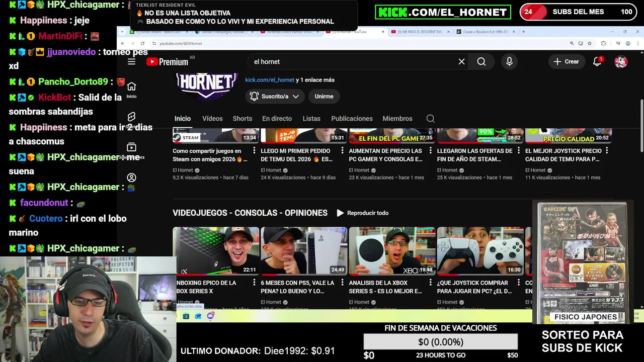This screenshot has height=362, width=644.
Task: Select the Inicio channel tab
Action: point(183,119)
